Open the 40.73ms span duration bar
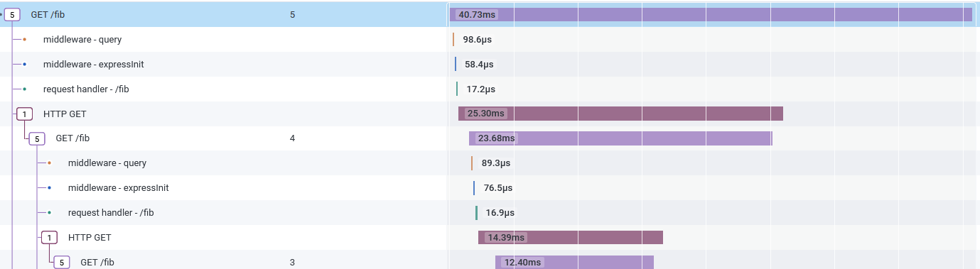This screenshot has height=269, width=980. pos(711,14)
